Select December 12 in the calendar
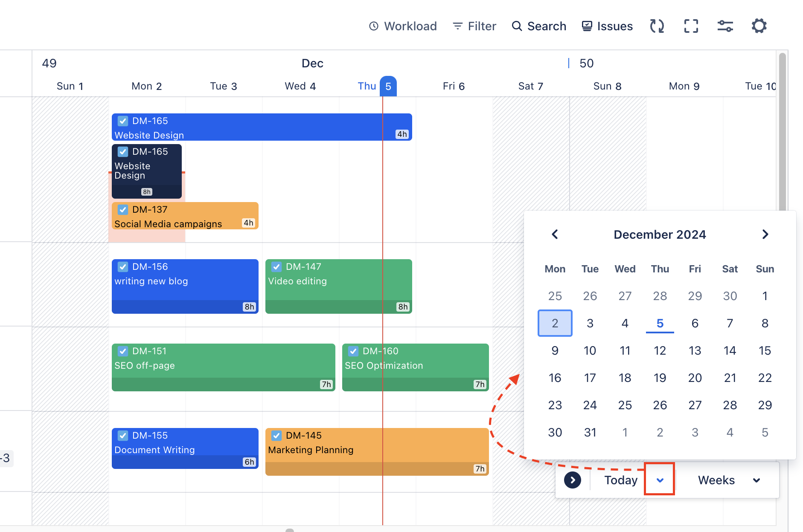The image size is (803, 532). tap(660, 350)
